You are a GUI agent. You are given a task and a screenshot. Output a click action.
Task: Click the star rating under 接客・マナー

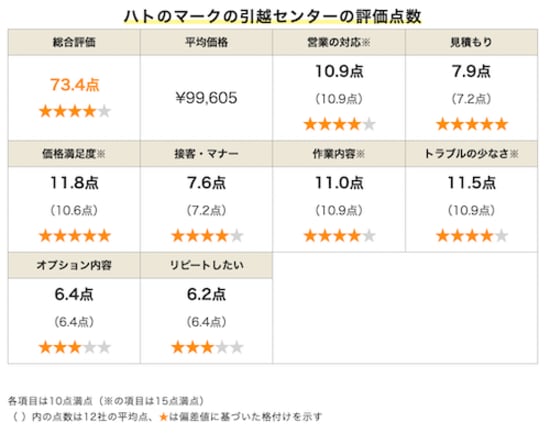(x=207, y=235)
